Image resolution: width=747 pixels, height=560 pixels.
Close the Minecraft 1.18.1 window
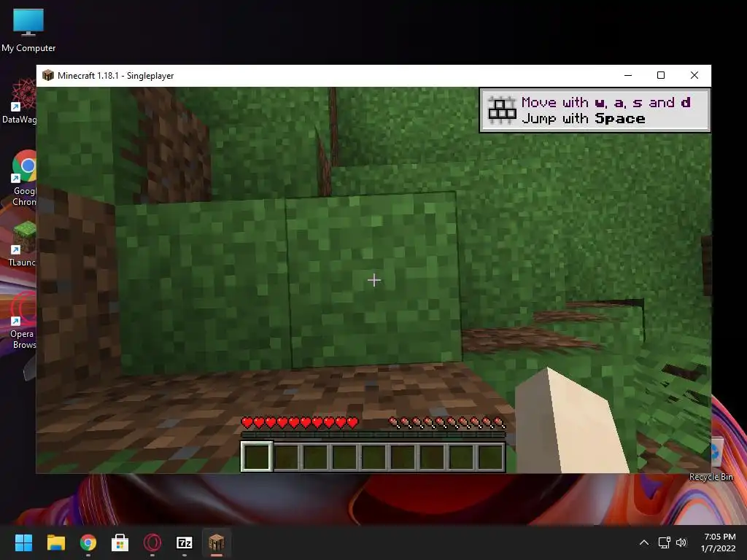[694, 75]
